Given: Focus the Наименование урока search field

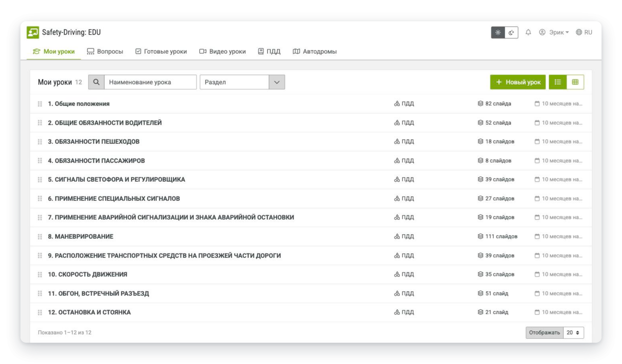Looking at the screenshot, I should pyautogui.click(x=150, y=82).
